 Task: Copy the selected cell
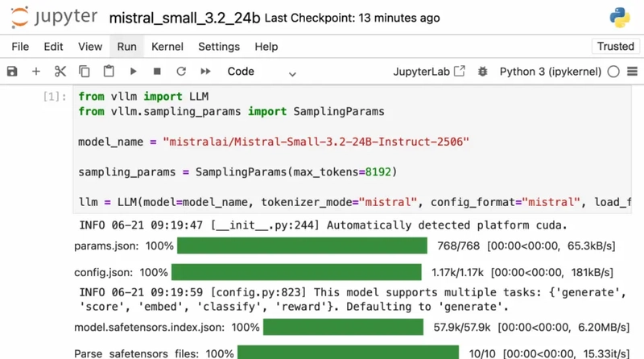click(x=85, y=72)
